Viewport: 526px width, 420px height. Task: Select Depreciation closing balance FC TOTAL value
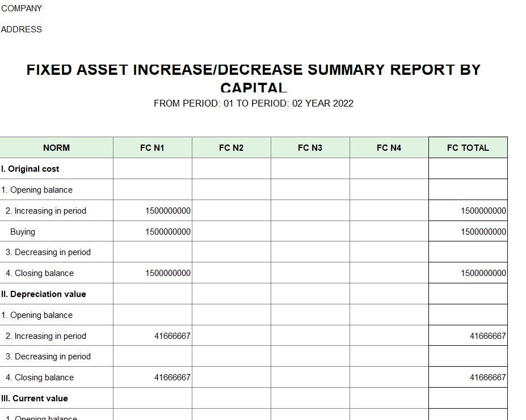[487, 377]
